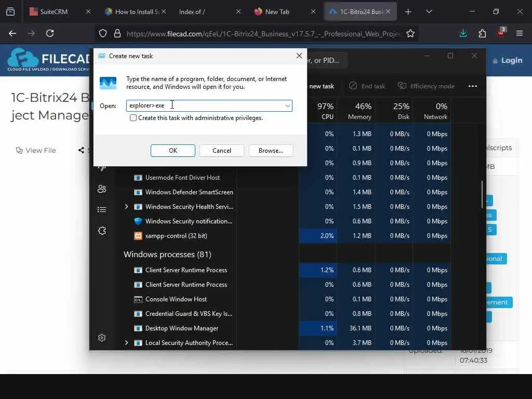Click Console Window Host icon
The image size is (532, 399).
[138, 299]
